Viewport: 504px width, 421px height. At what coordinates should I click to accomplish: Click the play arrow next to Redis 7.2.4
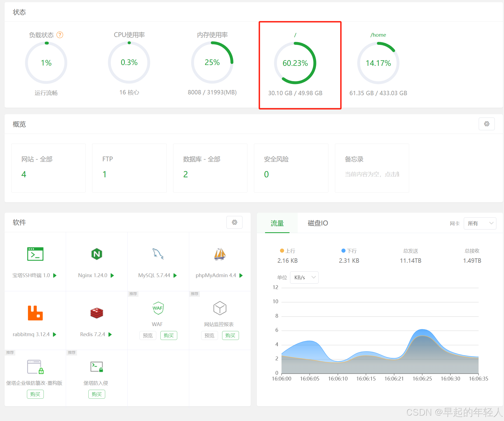(110, 335)
